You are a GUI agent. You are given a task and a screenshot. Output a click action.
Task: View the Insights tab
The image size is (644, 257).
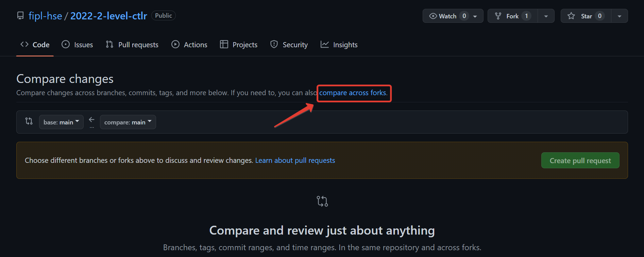click(339, 45)
